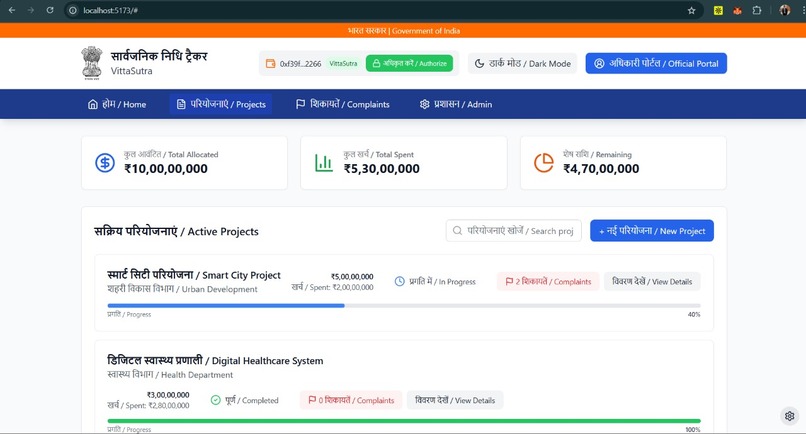Click the bar chart icon on Total Spent
This screenshot has height=434, width=806.
point(324,162)
